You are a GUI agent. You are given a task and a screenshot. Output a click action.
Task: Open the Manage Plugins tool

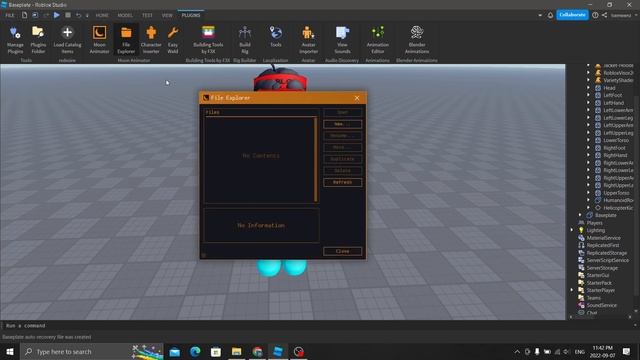click(15, 40)
